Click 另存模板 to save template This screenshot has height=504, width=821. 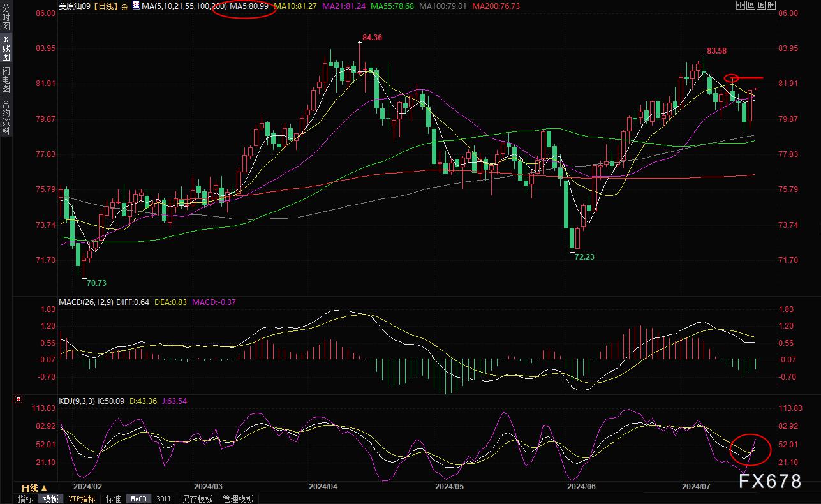pos(198,499)
